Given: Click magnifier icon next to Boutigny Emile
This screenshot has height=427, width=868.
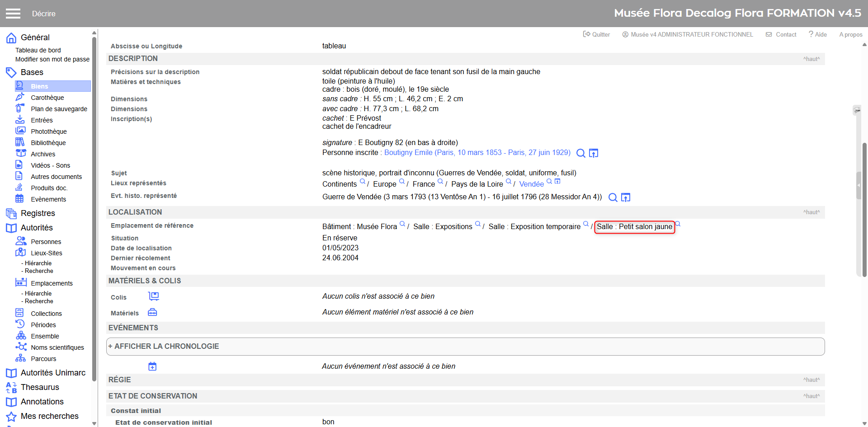Looking at the screenshot, I should click(x=580, y=153).
